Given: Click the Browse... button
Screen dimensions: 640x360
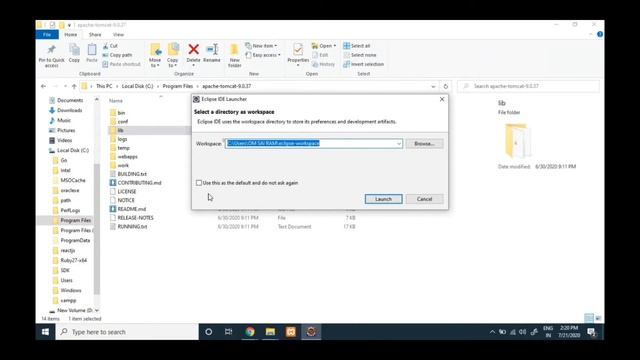Looking at the screenshot, I should pos(424,144).
